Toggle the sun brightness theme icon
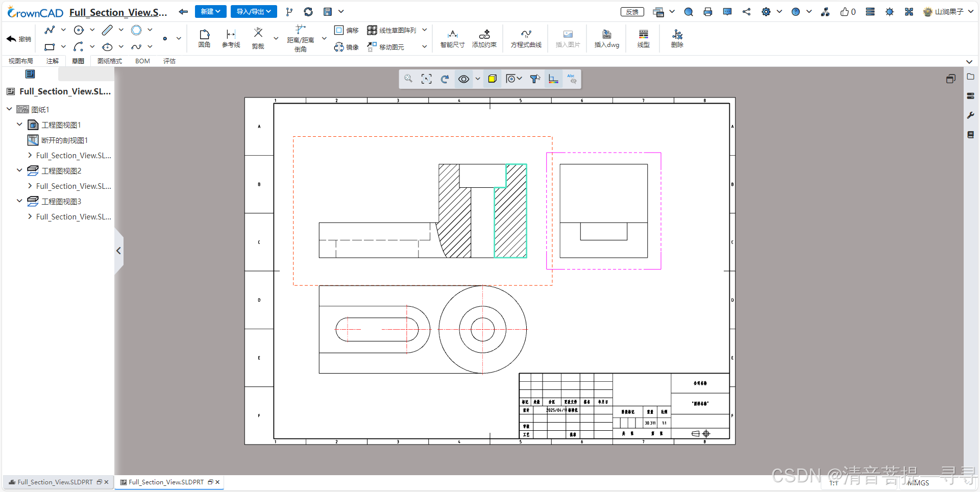Viewport: 980px width, 492px height. 890,12
